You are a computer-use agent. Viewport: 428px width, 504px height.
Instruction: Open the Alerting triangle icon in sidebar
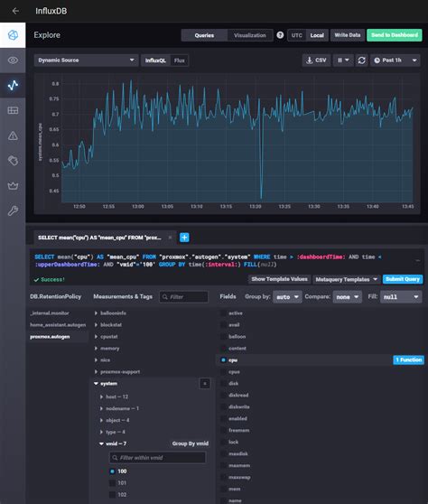13,135
